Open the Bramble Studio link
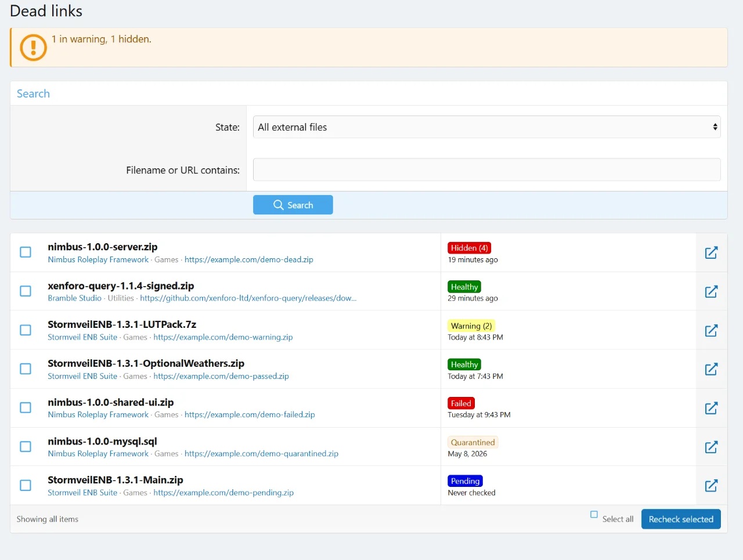743x560 pixels. 74,298
